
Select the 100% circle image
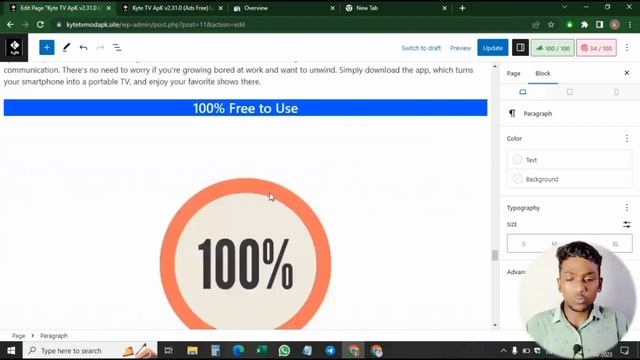245,253
